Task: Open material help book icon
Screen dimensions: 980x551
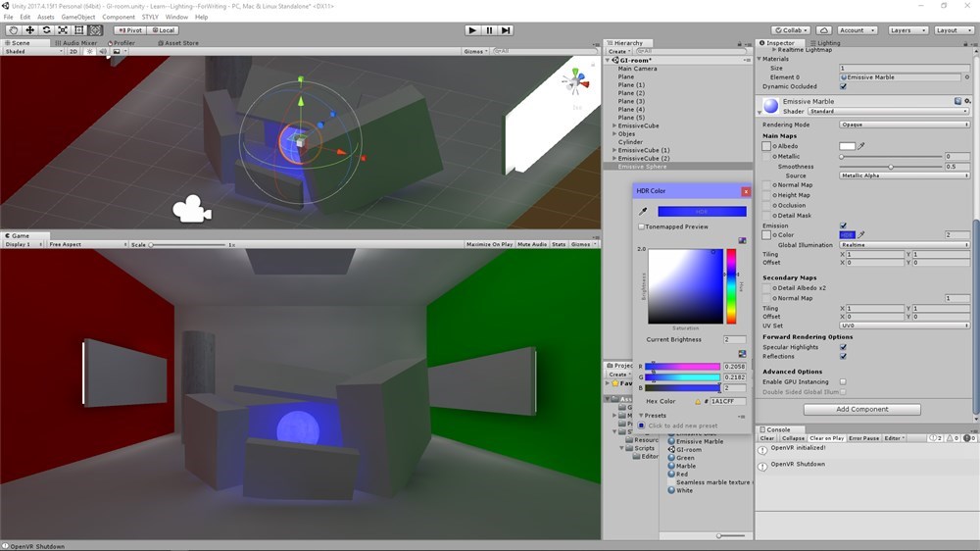Action: [x=957, y=101]
